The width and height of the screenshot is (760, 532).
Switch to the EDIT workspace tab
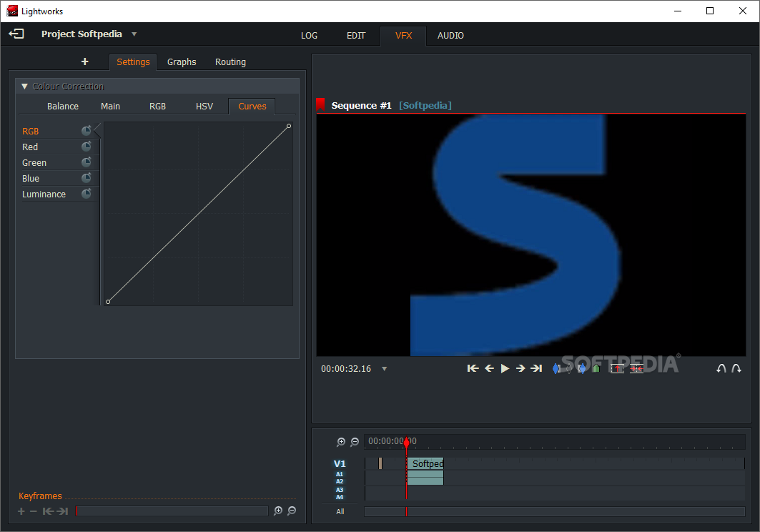pyautogui.click(x=356, y=36)
